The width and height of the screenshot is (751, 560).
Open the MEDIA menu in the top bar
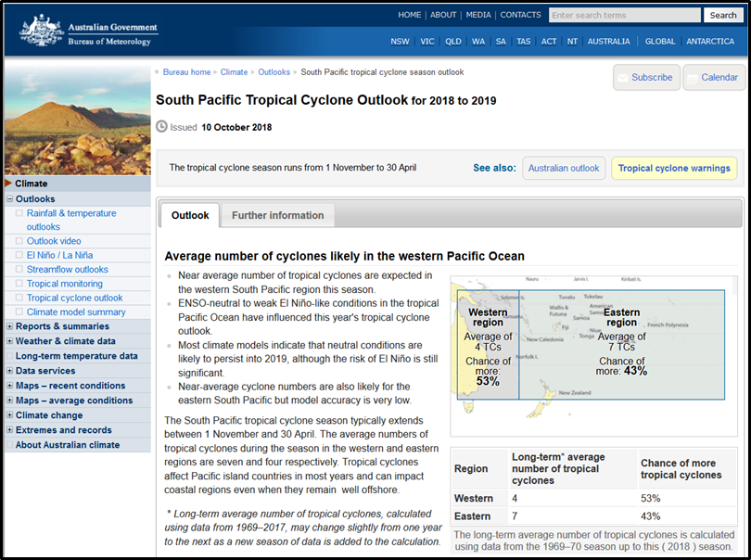click(477, 14)
